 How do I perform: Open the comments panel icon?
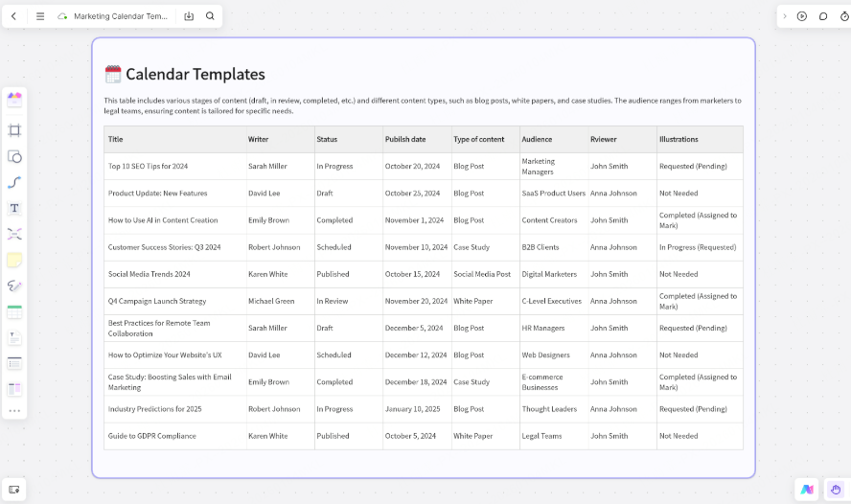pyautogui.click(x=822, y=16)
